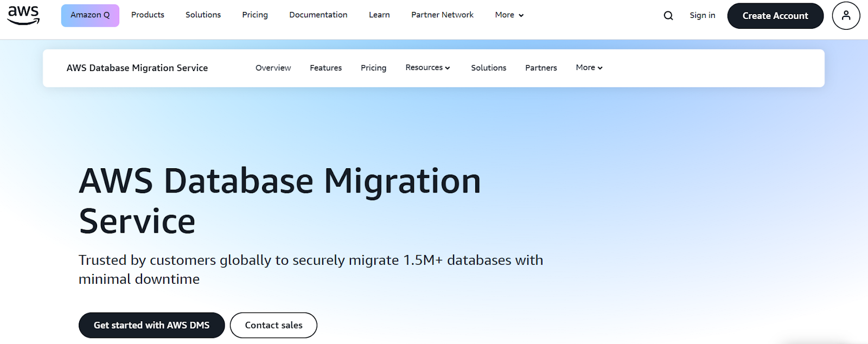The image size is (868, 344).
Task: Open the user profile icon
Action: 846,16
